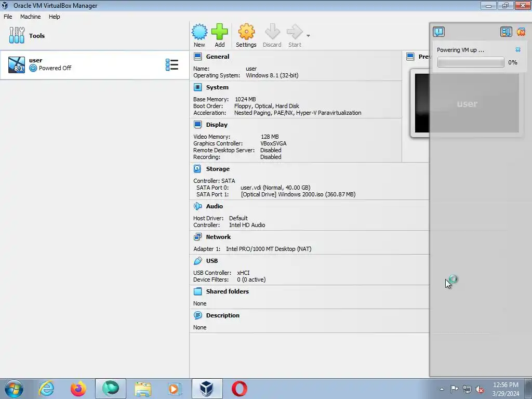Click the Powering VM up progress bar
The image size is (532, 399).
(471, 62)
